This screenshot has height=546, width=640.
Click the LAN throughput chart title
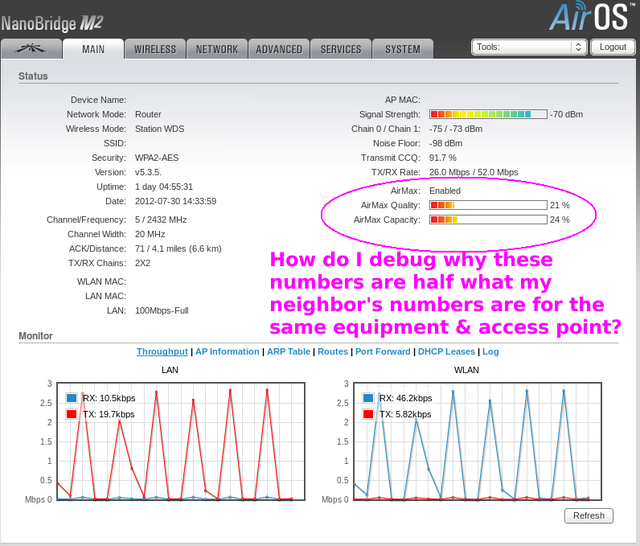(x=170, y=370)
